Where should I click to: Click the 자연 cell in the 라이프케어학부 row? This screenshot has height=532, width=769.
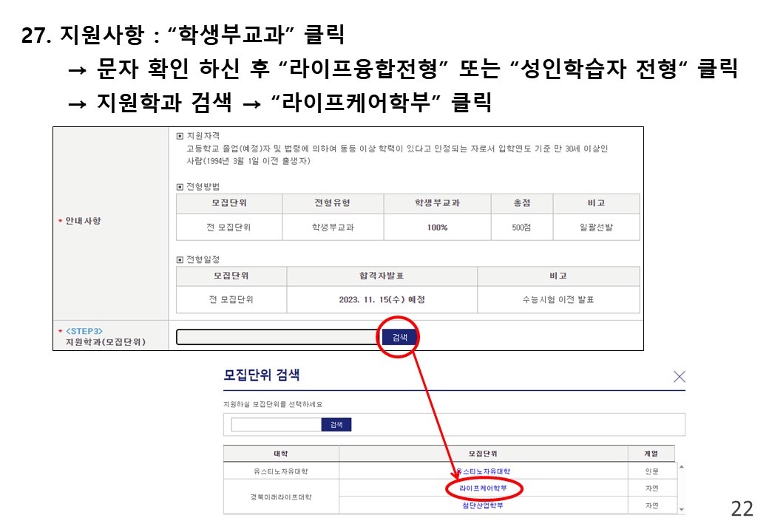tap(651, 488)
